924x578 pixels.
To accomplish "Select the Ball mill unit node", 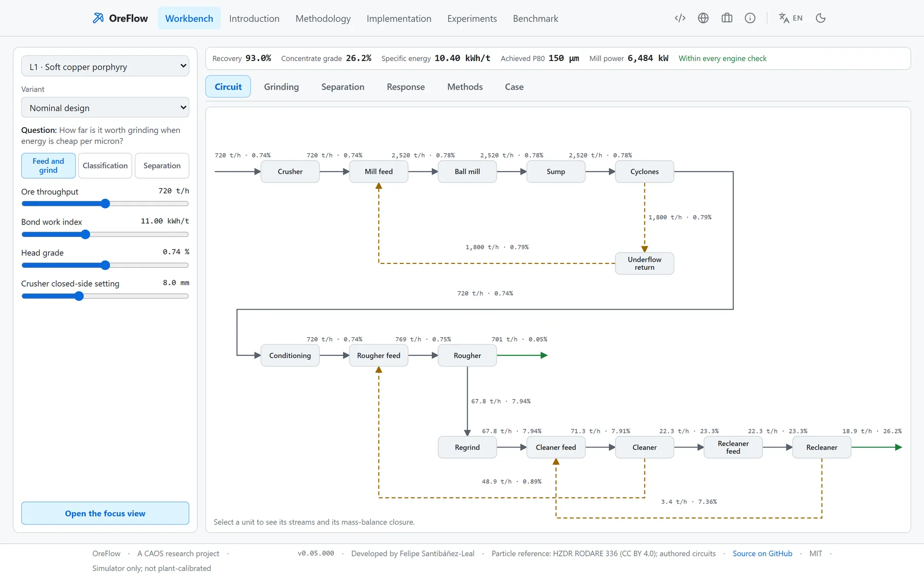I will pyautogui.click(x=467, y=171).
